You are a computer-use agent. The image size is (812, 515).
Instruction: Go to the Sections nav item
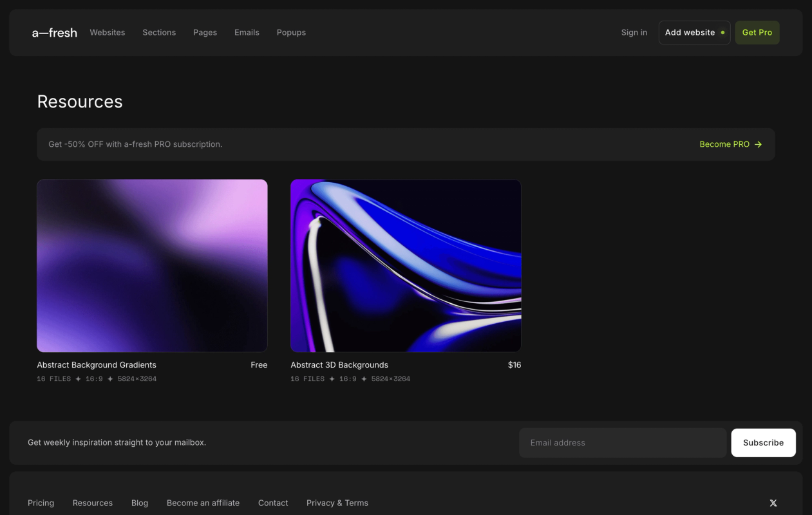[159, 32]
